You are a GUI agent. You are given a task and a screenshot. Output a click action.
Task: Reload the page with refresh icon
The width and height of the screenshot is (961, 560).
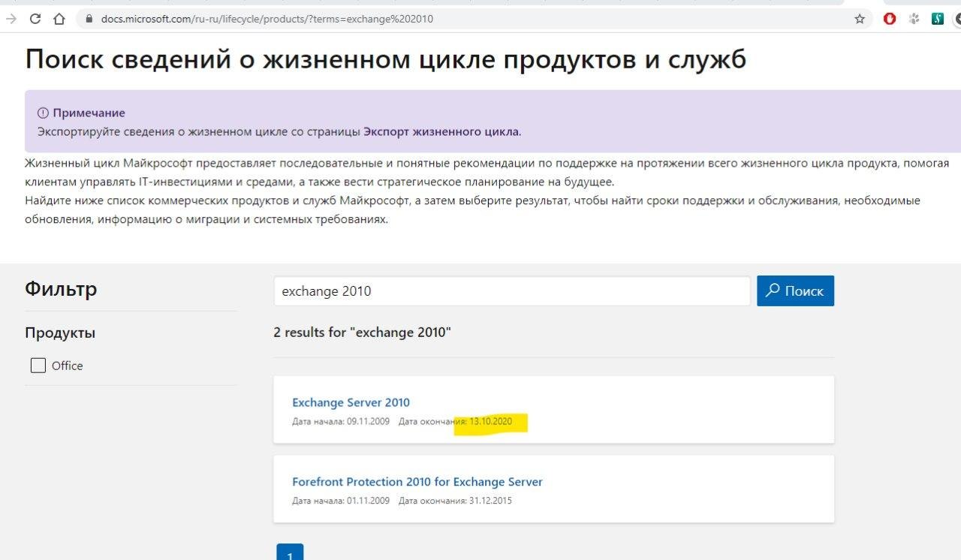(x=35, y=19)
